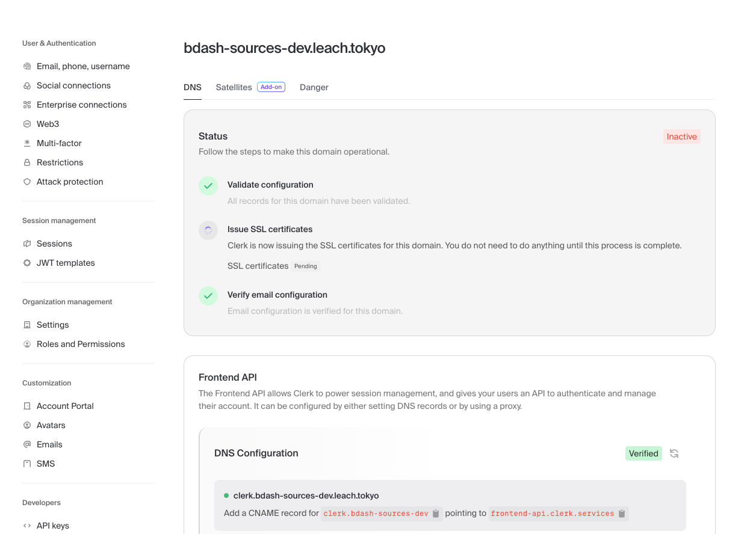Click the Inactive status badge
Screen dimensions: 756x534
pyautogui.click(x=681, y=137)
